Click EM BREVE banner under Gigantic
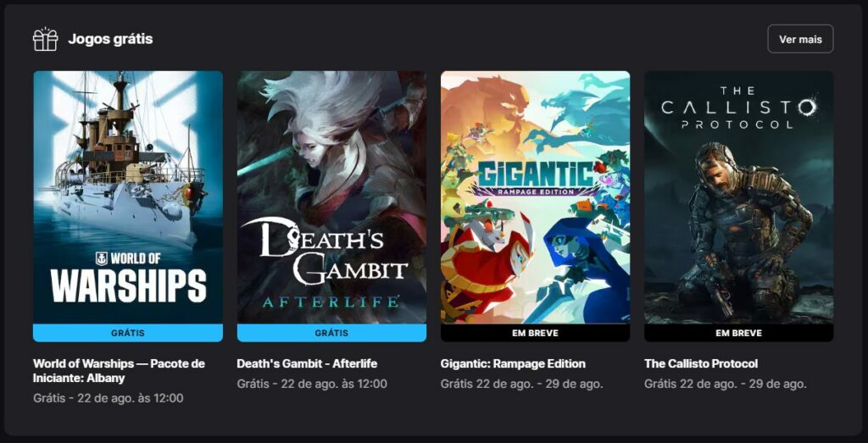The image size is (868, 443). (x=536, y=333)
